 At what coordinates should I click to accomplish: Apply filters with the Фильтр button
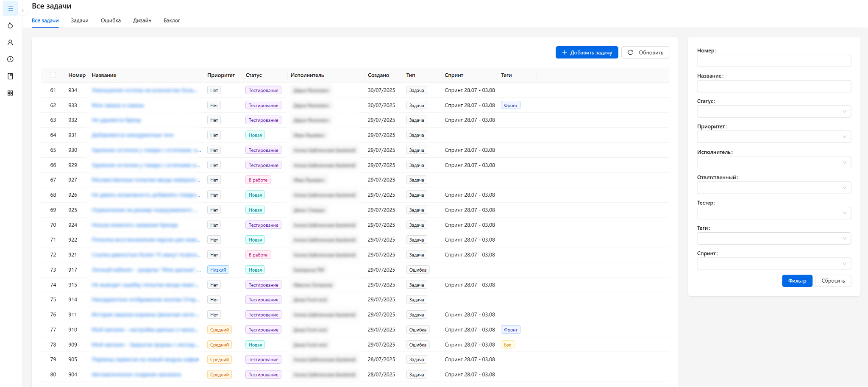coord(797,281)
